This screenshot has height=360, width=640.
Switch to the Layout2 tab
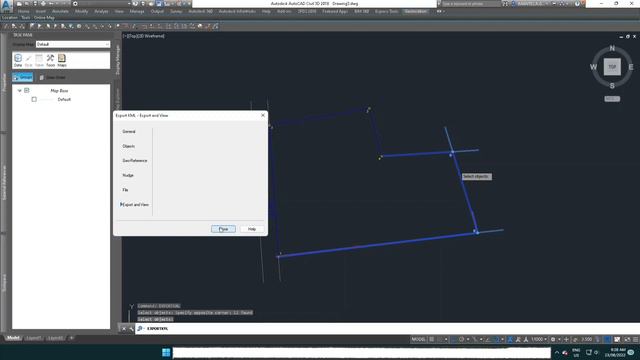click(55, 338)
